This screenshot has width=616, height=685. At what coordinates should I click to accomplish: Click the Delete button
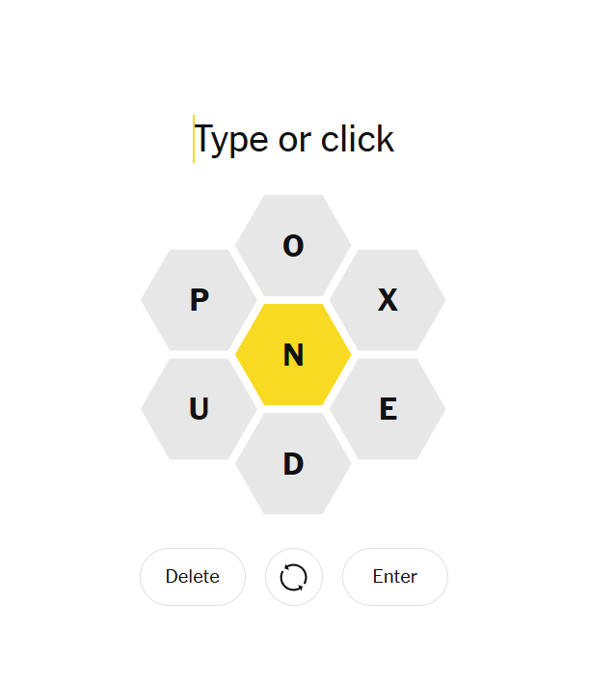[193, 577]
